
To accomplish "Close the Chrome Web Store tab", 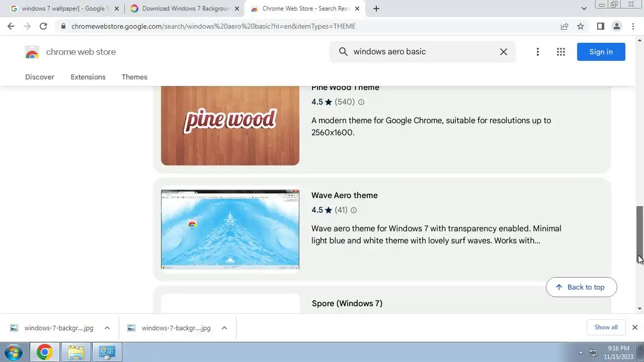I will pos(357,9).
